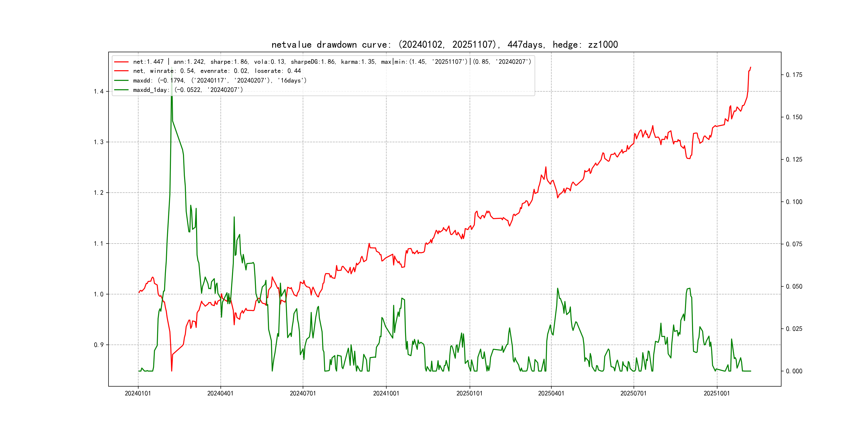Viewport: 868px width, 434px height.
Task: Click the chart title text
Action: coord(444,44)
